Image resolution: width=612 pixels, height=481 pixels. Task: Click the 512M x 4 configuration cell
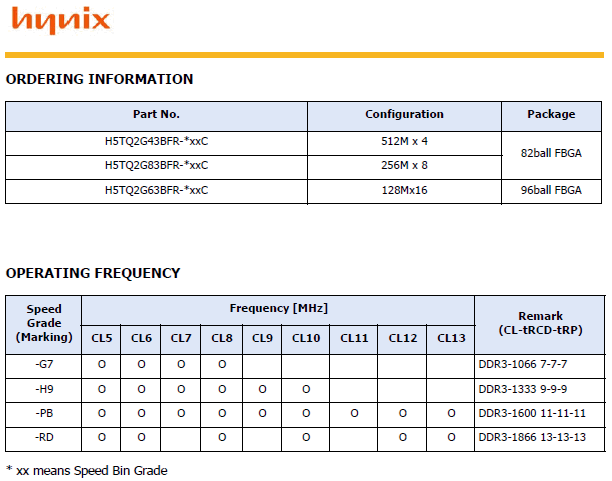(404, 141)
